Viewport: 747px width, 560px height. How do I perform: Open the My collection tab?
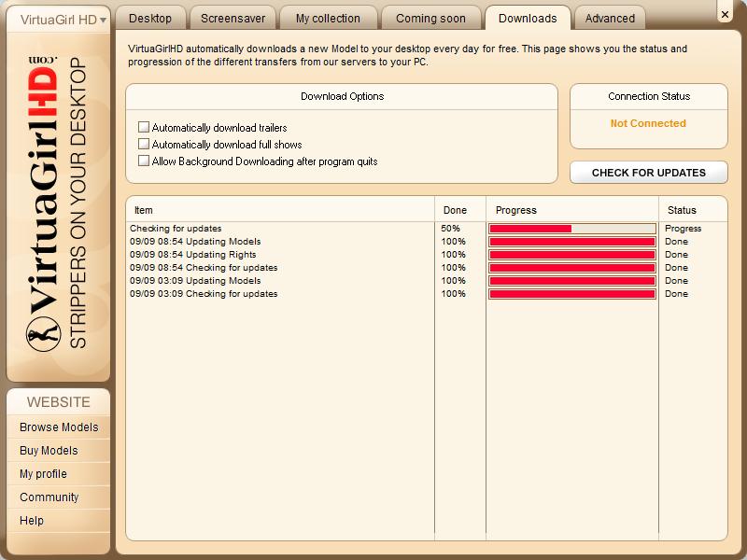(x=329, y=19)
